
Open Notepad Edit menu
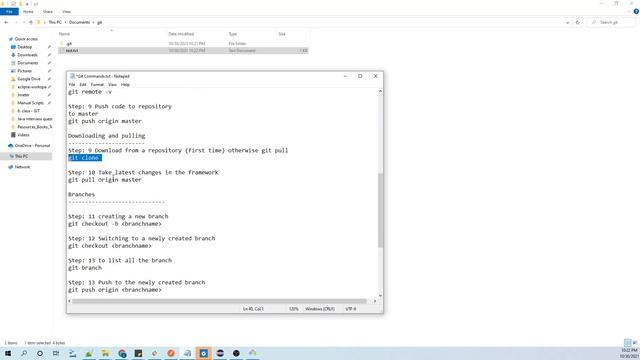(83, 84)
